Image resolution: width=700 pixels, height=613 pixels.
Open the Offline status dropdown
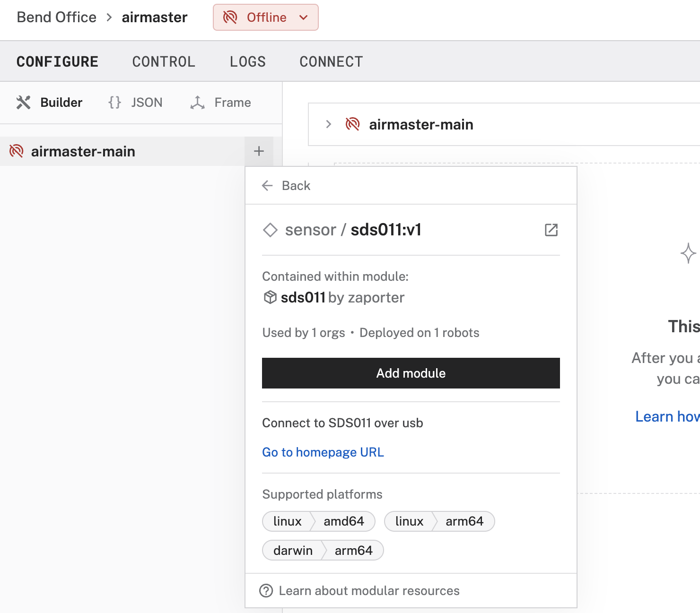pyautogui.click(x=265, y=17)
